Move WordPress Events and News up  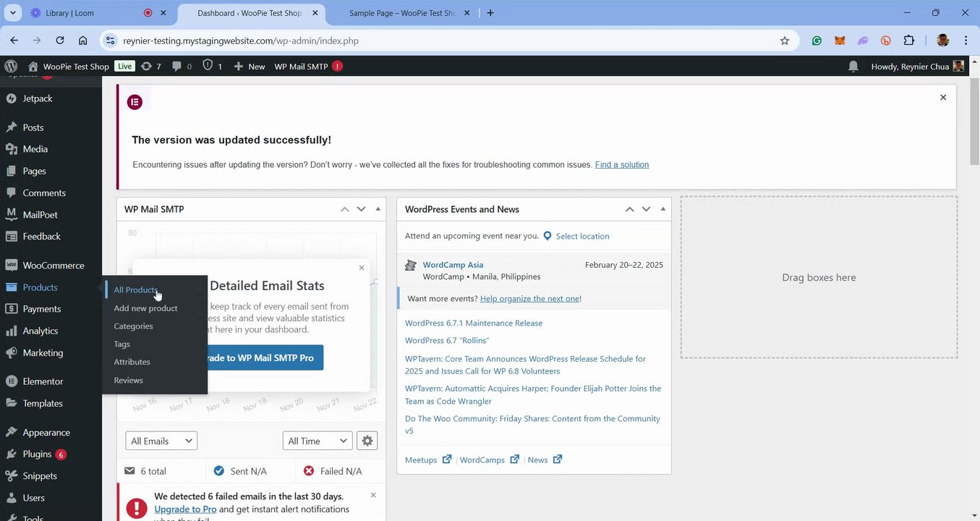(629, 209)
